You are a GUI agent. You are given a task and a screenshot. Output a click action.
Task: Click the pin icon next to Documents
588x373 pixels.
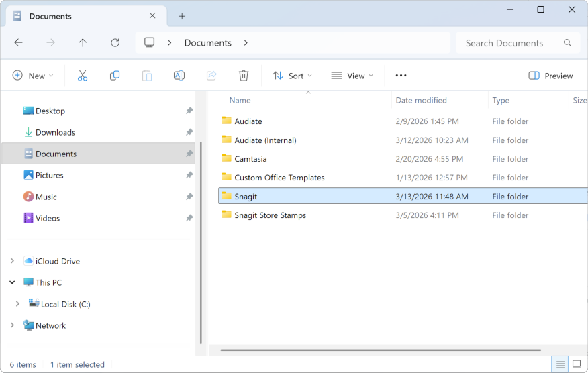(189, 154)
